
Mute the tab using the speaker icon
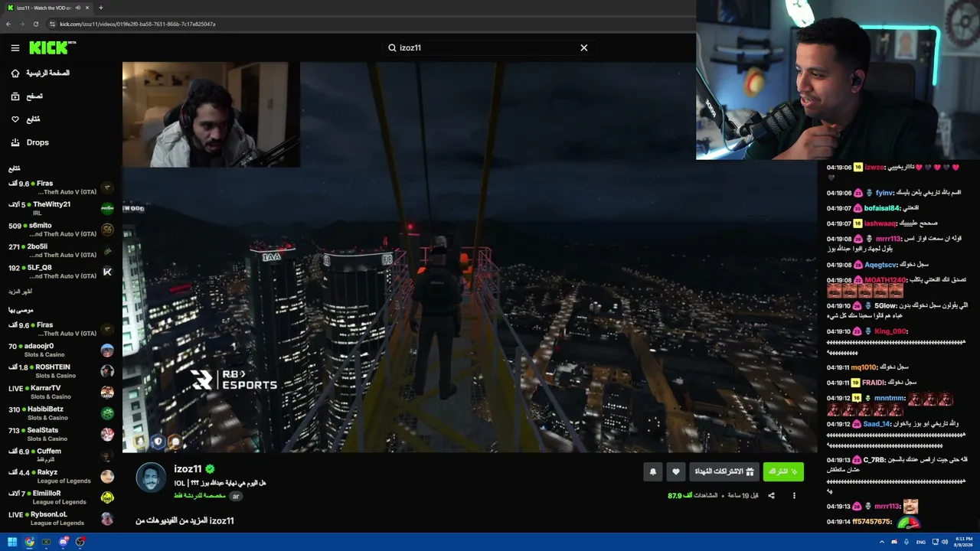click(x=77, y=8)
